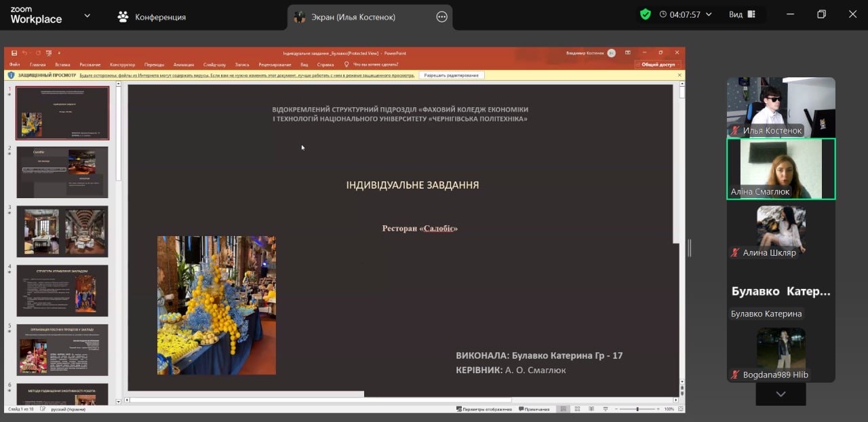Click the ІНДИВІДУАЛЬНЕ ЗАВДАННЯ title text
The width and height of the screenshot is (868, 422).
coord(412,185)
